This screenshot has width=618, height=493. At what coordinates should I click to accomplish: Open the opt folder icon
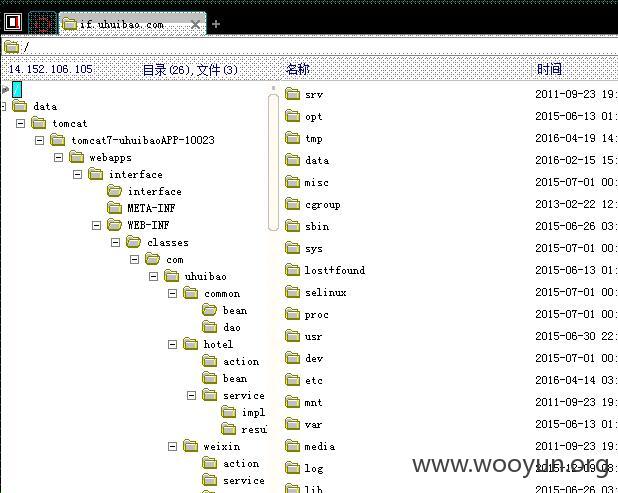pos(292,116)
